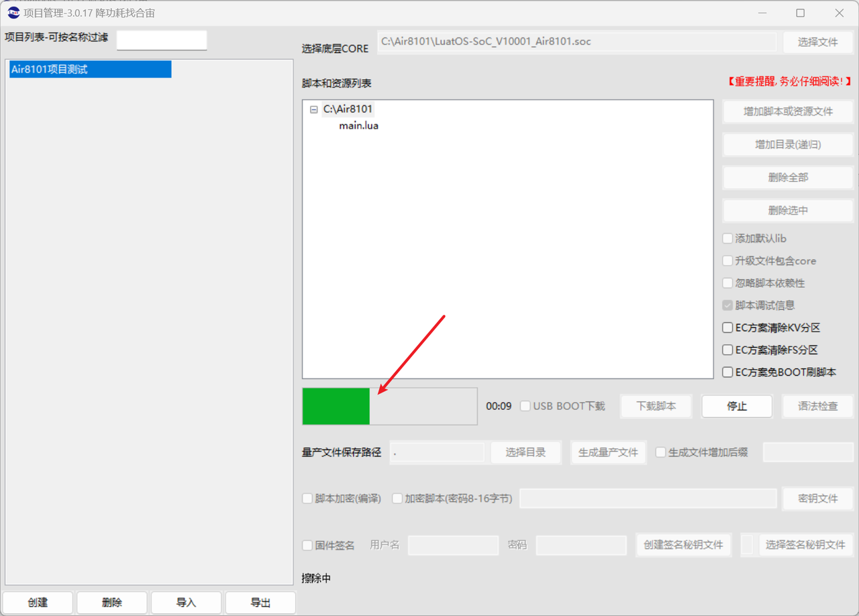Toggle 脚本加密(编译) checkbox
Viewport: 859px width, 616px height.
(x=308, y=499)
